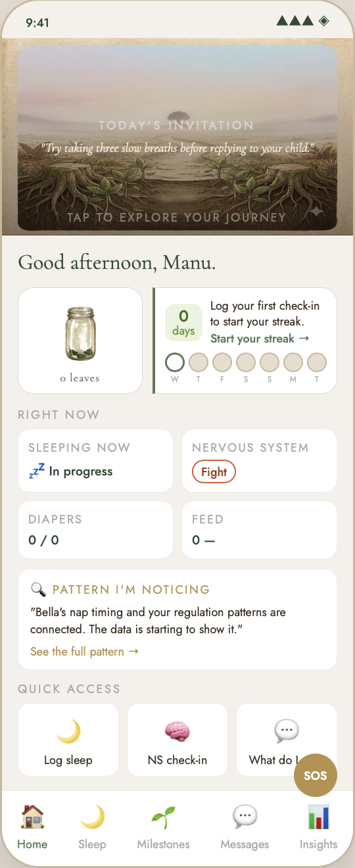Tap Today's Invitation journey banner

pyautogui.click(x=177, y=138)
